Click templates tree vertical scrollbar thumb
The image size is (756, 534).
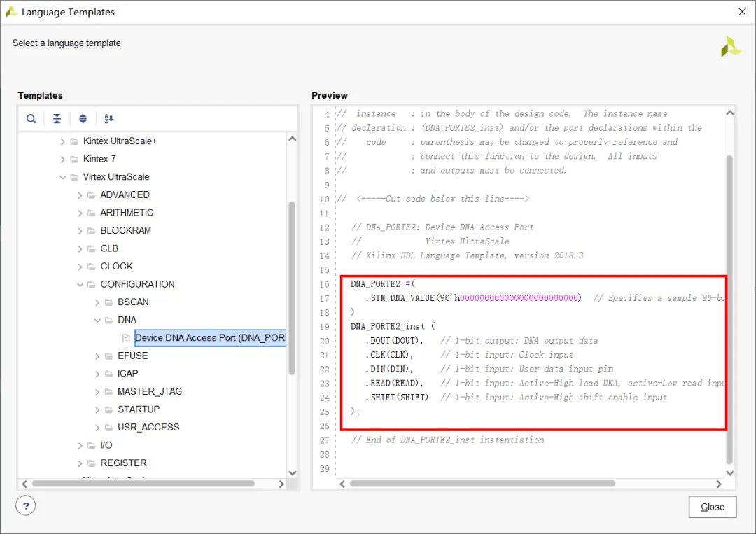click(x=292, y=288)
